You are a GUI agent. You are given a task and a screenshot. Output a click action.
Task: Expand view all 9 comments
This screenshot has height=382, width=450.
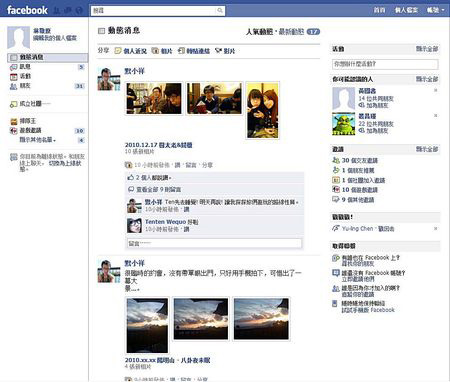click(159, 189)
